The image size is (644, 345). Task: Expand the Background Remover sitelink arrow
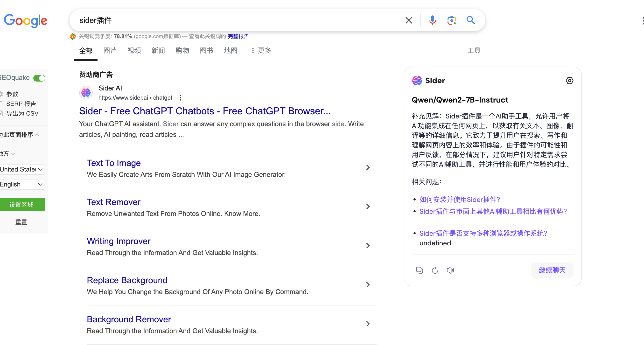point(368,324)
